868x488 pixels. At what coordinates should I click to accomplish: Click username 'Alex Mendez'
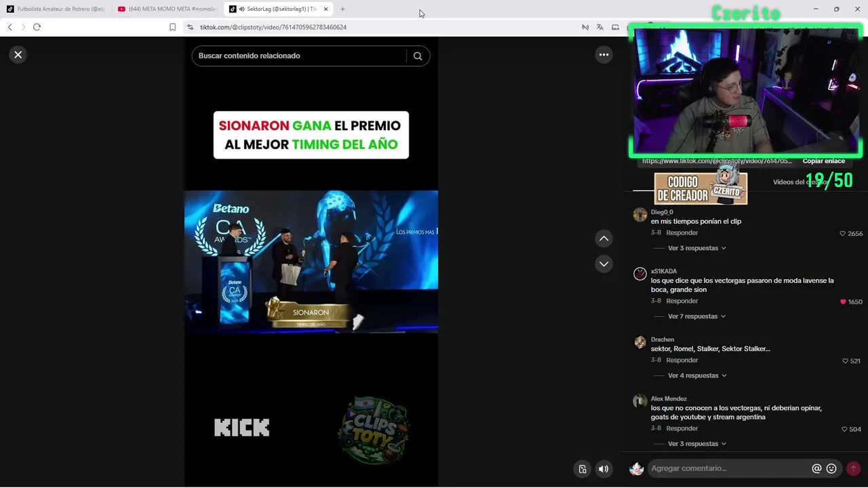[669, 399]
